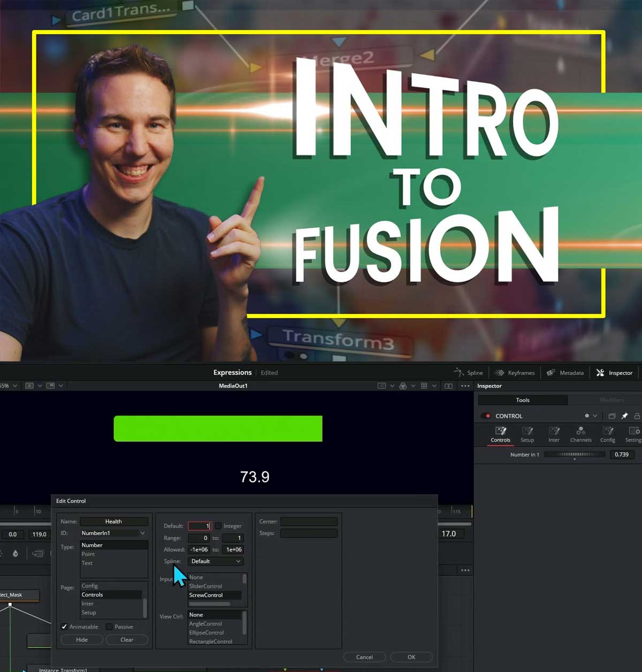Open the Spline panel
Viewport: 642px width, 672px height.
(468, 373)
